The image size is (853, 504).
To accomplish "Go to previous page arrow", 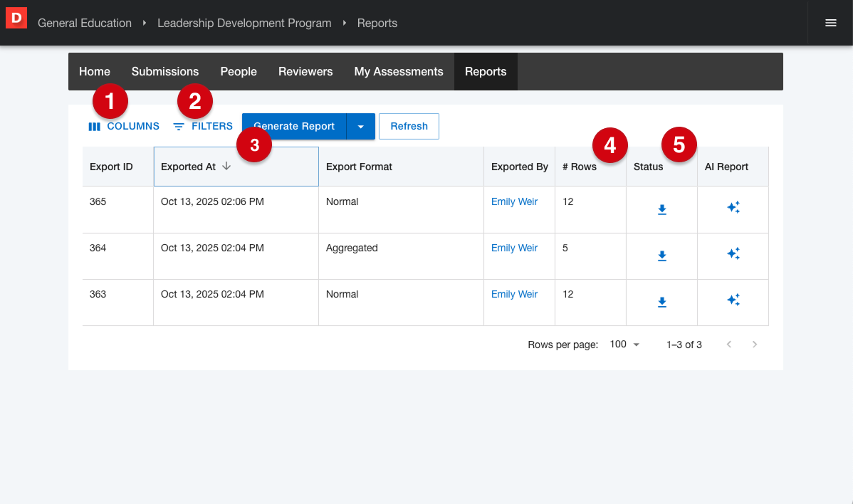I will point(729,344).
